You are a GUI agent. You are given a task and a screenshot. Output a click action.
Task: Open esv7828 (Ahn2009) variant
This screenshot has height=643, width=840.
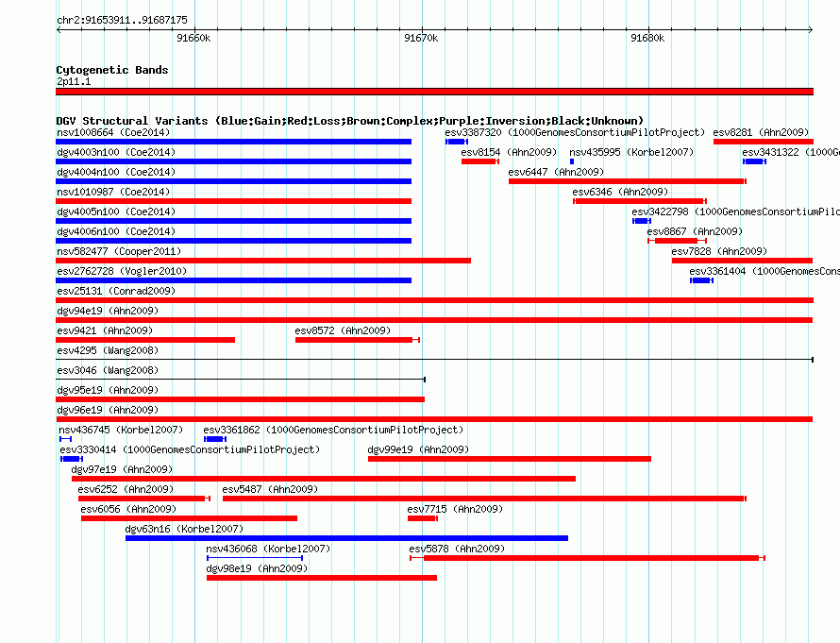719,251
